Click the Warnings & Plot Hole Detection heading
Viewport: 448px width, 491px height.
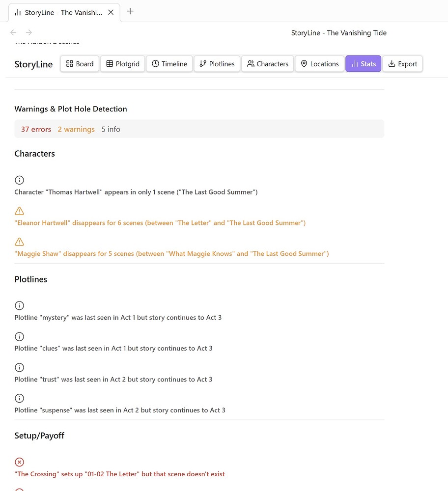[71, 109]
